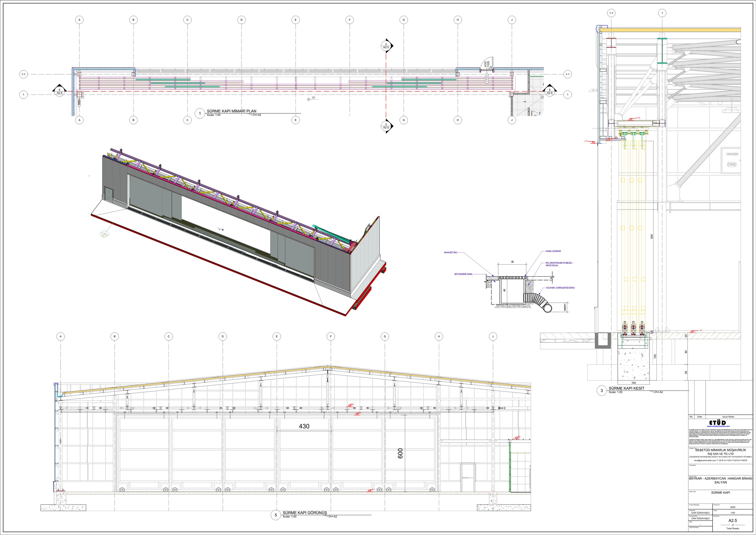Click the SÜRME KAPI KESİT title
This screenshot has width=756, height=535.
[626, 388]
